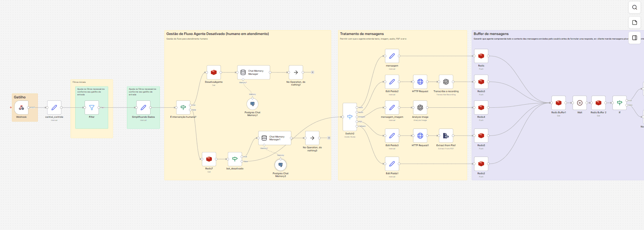The width and height of the screenshot is (644, 230).
Task: Click the Webhook trigger node icon
Action: tap(22, 108)
